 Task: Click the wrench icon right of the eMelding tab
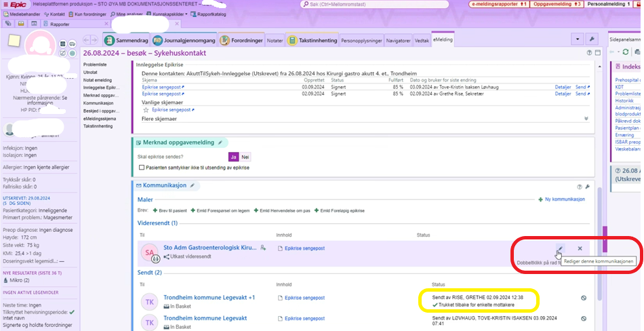(591, 39)
